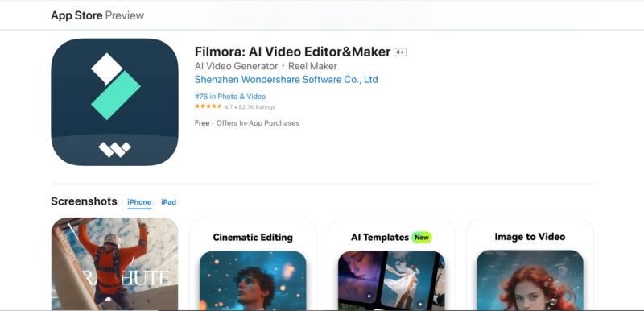Open the Image to Video screenshot
Screen dimensions: 644x311
530,263
